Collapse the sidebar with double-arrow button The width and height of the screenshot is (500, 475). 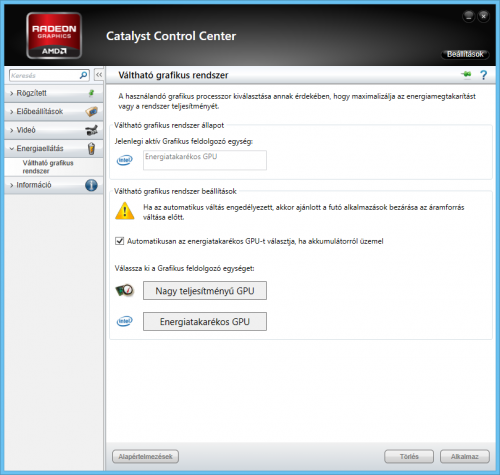tap(99, 75)
